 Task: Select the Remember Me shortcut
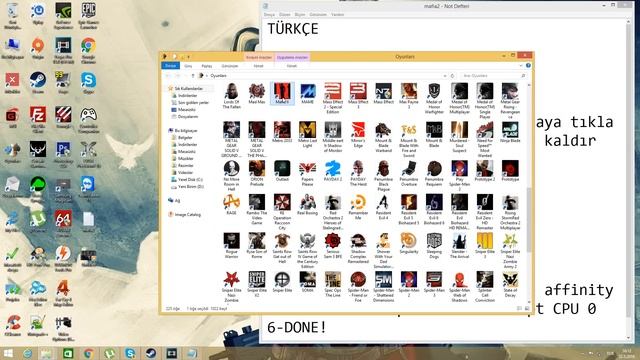[x=358, y=207]
